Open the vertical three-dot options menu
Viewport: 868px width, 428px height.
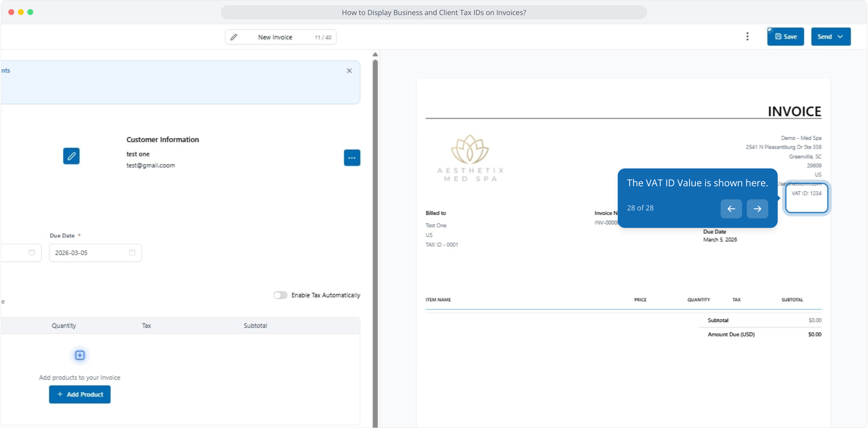pyautogui.click(x=747, y=36)
